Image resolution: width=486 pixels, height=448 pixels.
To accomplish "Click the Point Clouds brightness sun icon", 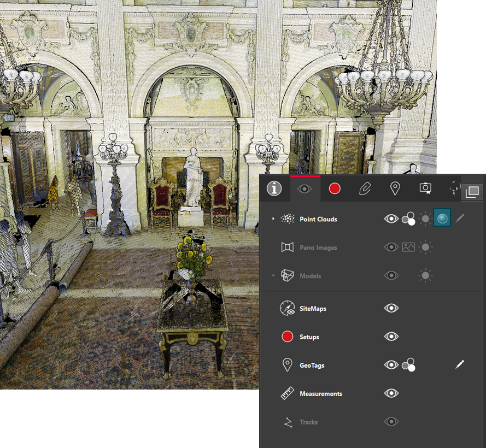I will point(425,219).
